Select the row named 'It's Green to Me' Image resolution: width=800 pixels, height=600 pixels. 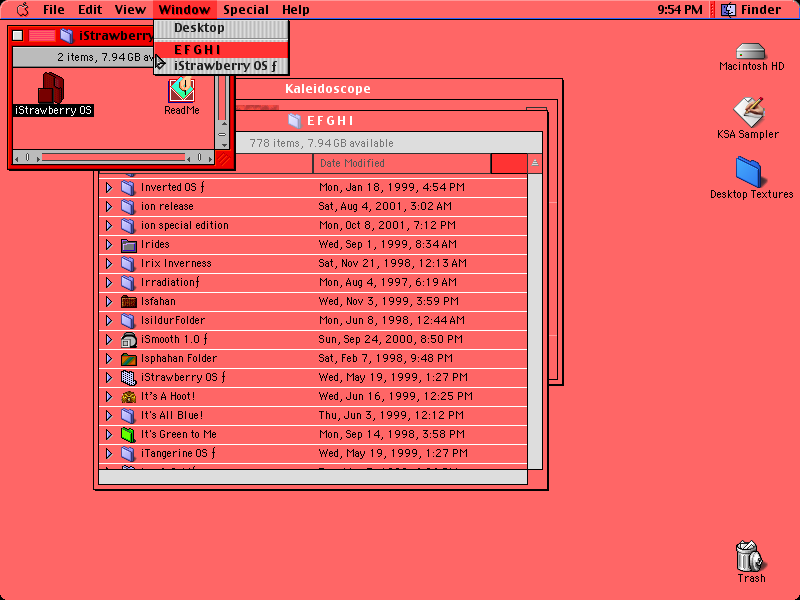313,434
